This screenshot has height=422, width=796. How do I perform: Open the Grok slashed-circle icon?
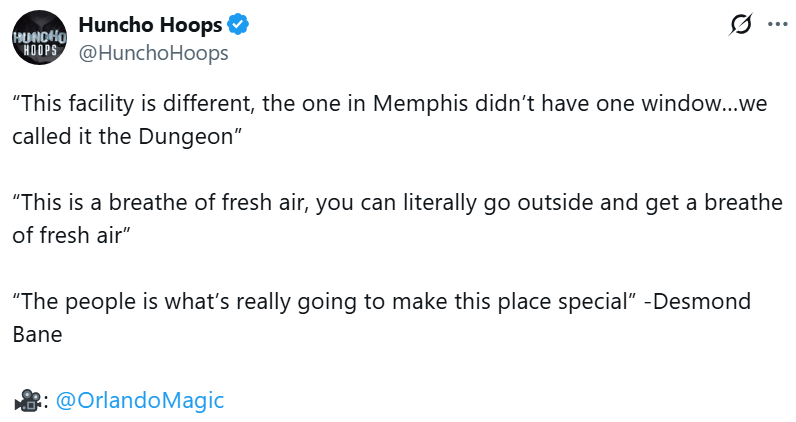coord(740,24)
